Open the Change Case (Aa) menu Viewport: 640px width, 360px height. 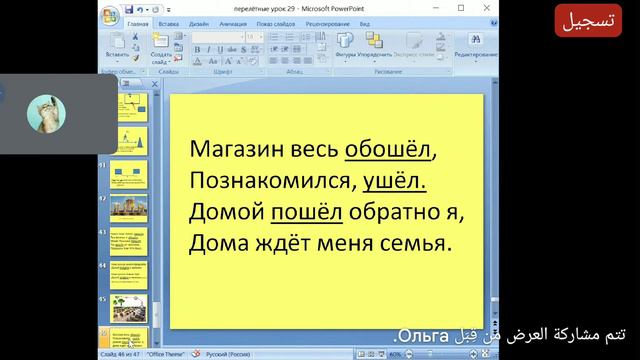click(213, 62)
